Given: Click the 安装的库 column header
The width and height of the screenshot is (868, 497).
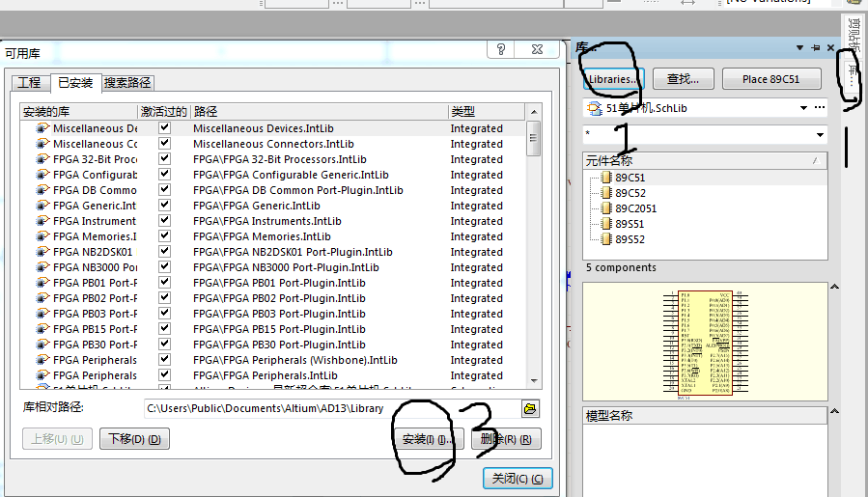Looking at the screenshot, I should tap(78, 111).
